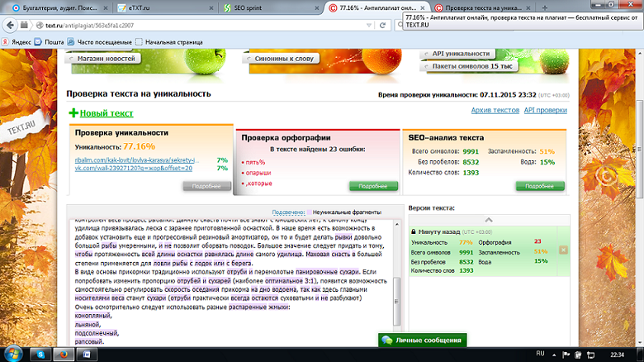Screen dimensions: 644x362
Task: Switch to SEO sprint tab
Action: coord(271,7)
